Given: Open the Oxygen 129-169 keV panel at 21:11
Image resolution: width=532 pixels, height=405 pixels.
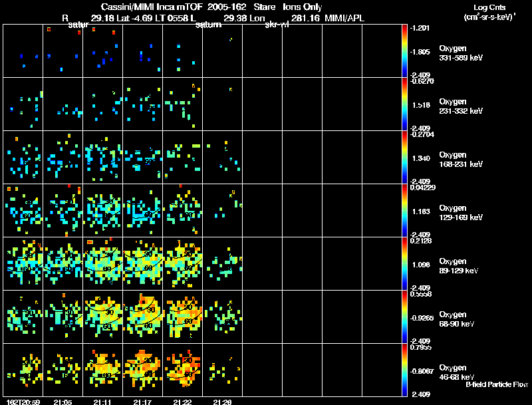Looking at the screenshot, I should click(x=103, y=210).
